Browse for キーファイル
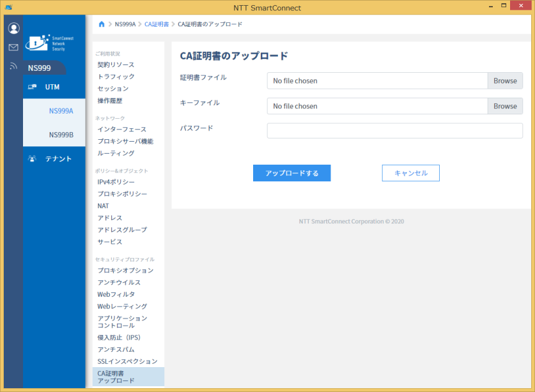535x392 pixels. (x=505, y=106)
